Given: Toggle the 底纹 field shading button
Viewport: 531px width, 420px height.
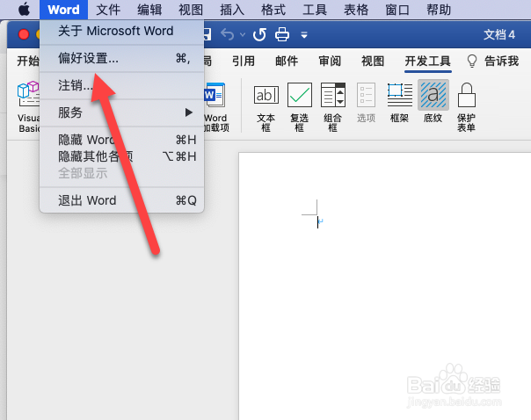Looking at the screenshot, I should pos(433,102).
